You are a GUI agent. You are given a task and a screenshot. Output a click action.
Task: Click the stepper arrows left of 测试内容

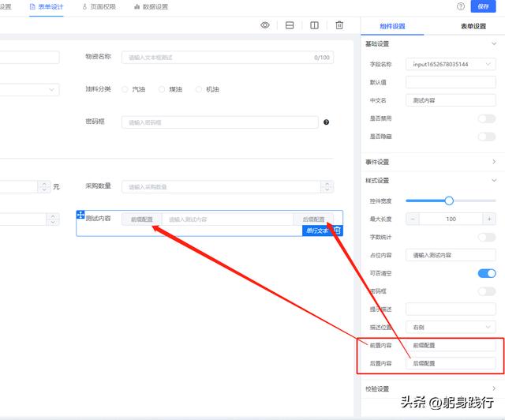[53, 219]
